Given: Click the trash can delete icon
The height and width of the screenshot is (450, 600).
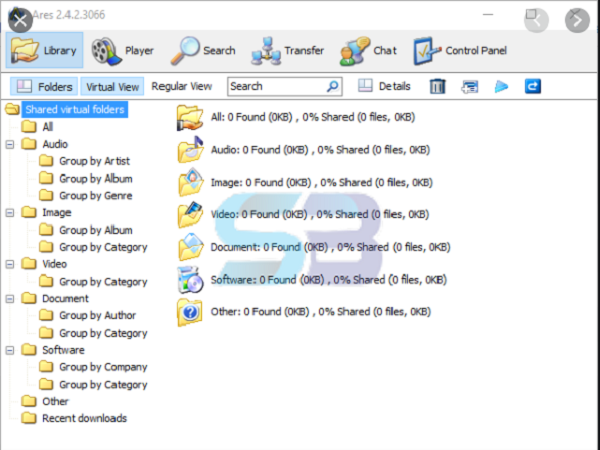Looking at the screenshot, I should [x=437, y=86].
